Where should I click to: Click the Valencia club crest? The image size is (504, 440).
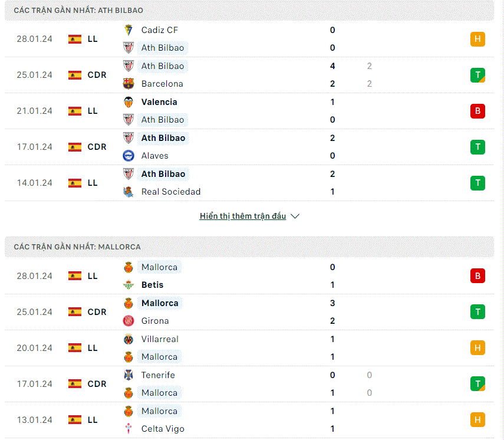pos(129,102)
